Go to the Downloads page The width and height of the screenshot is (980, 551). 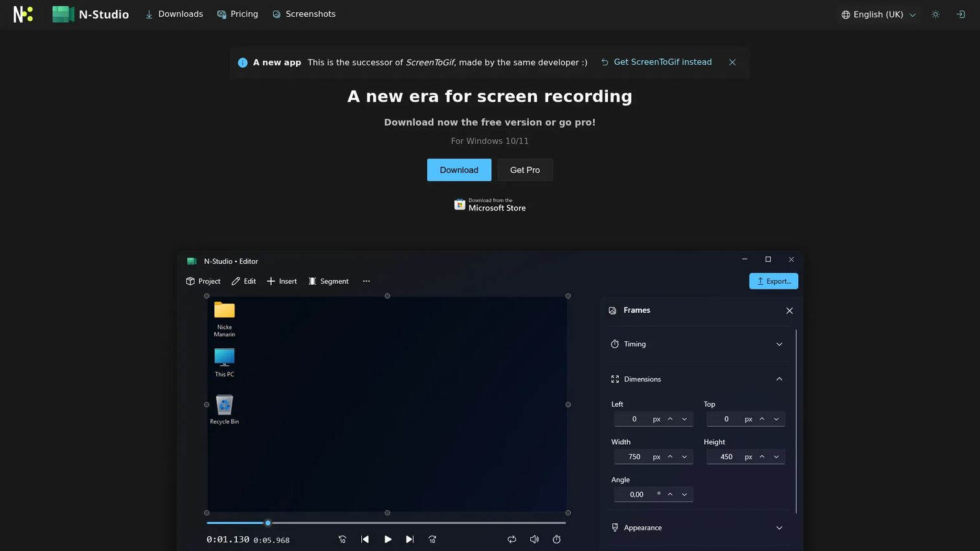click(x=174, y=14)
